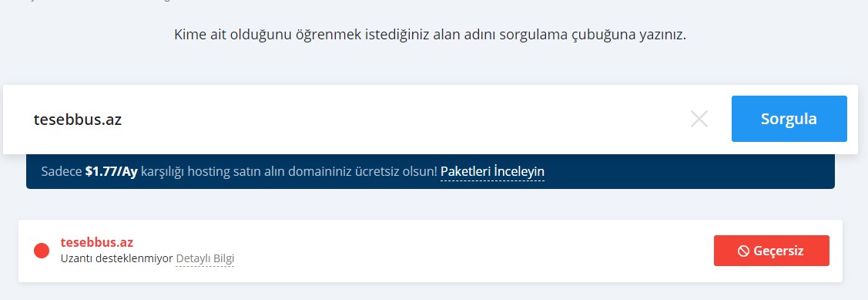This screenshot has width=868, height=300.
Task: Click the Sorgula button
Action: (789, 119)
